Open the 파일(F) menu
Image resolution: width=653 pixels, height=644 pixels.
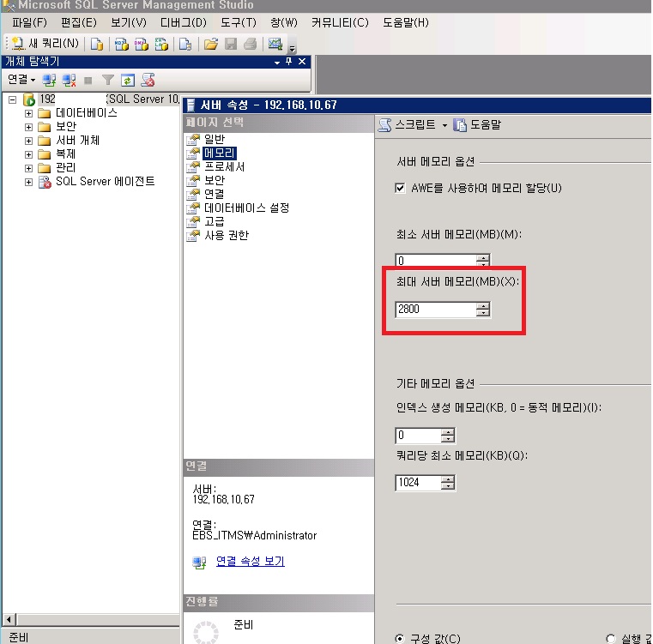point(29,22)
